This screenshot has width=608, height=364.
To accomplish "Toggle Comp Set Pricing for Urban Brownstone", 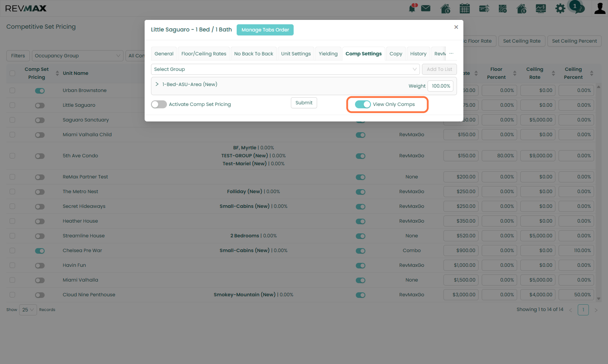I will click(x=40, y=91).
